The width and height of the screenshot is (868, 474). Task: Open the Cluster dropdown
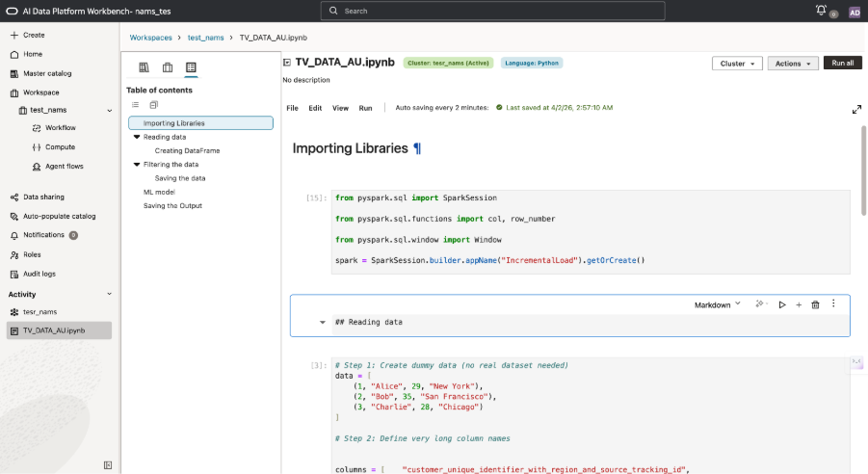click(x=737, y=64)
